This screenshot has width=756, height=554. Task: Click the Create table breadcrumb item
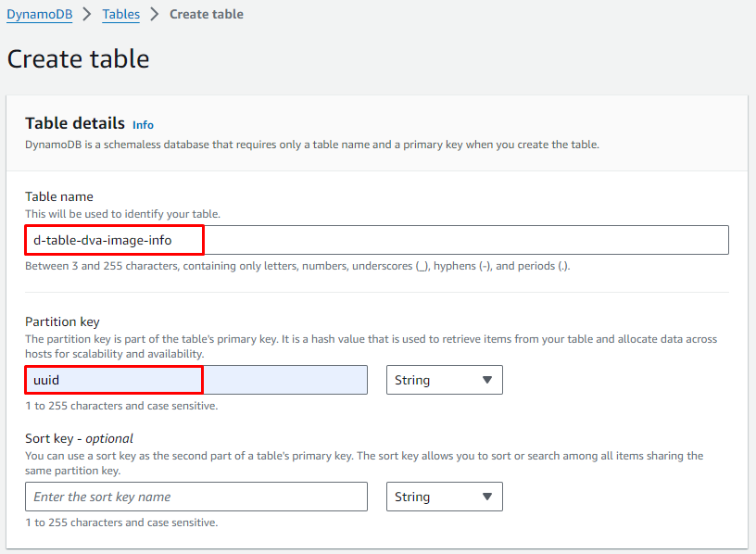[207, 16]
